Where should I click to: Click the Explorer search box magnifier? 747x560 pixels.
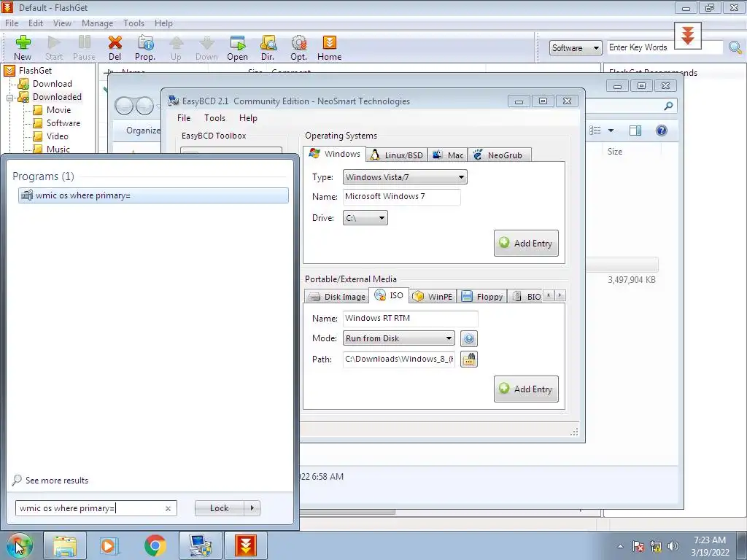(668, 106)
